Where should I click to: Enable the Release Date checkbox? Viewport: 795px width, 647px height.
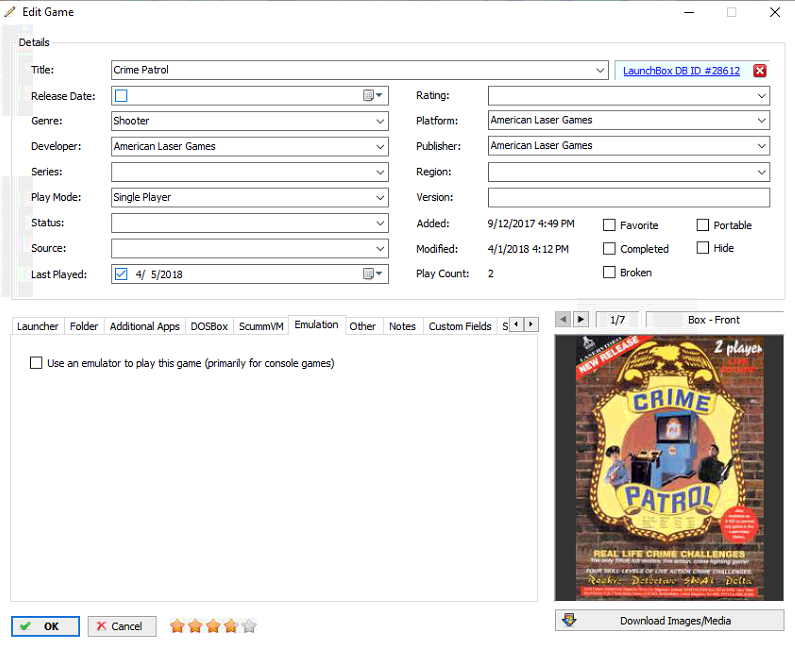click(x=121, y=95)
